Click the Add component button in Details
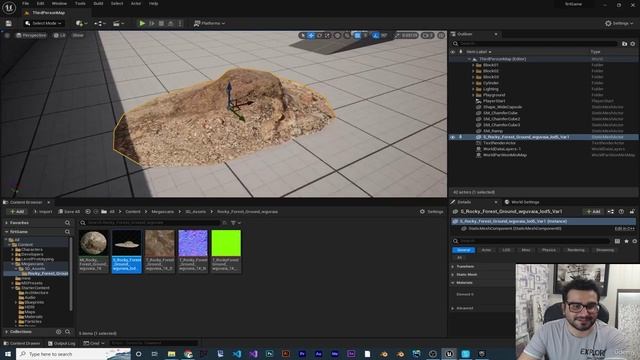Viewport: 640px width, 360px height. [x=593, y=211]
